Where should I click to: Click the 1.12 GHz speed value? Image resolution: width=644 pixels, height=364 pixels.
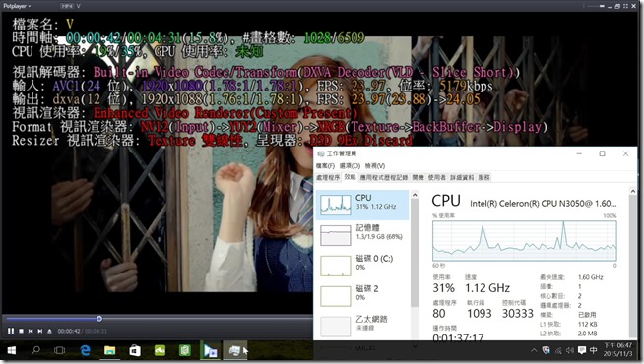click(x=487, y=288)
